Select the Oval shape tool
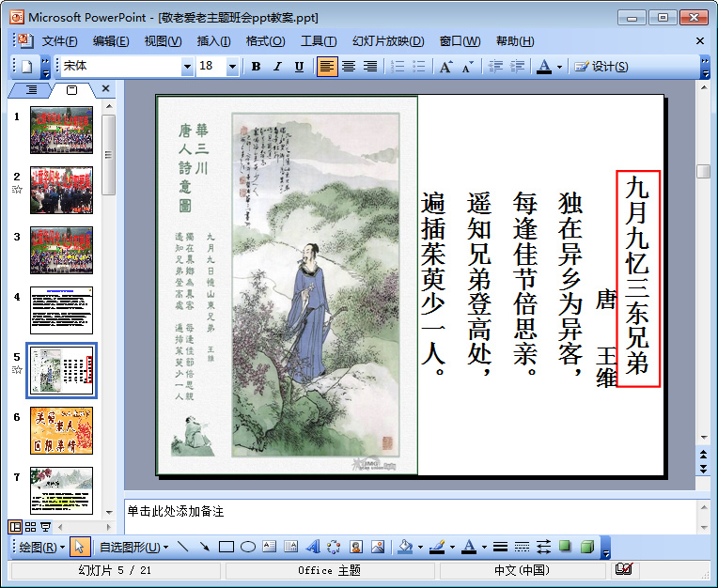The height and width of the screenshot is (588, 718). click(248, 547)
